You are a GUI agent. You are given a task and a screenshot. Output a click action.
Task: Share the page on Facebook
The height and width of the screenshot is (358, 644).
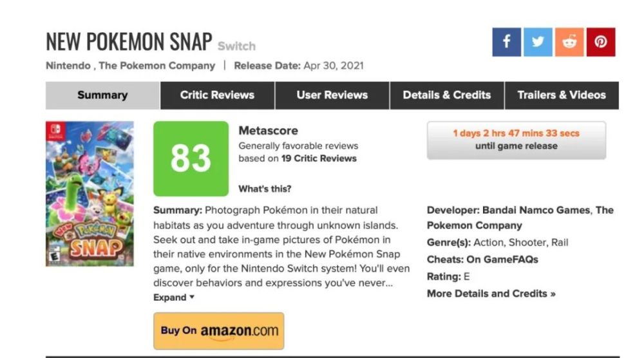tap(506, 42)
